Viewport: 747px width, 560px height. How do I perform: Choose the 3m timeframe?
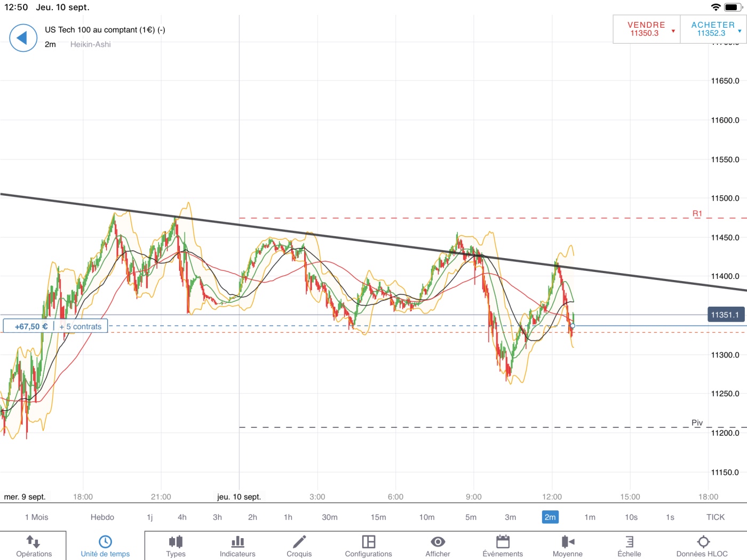(x=511, y=517)
